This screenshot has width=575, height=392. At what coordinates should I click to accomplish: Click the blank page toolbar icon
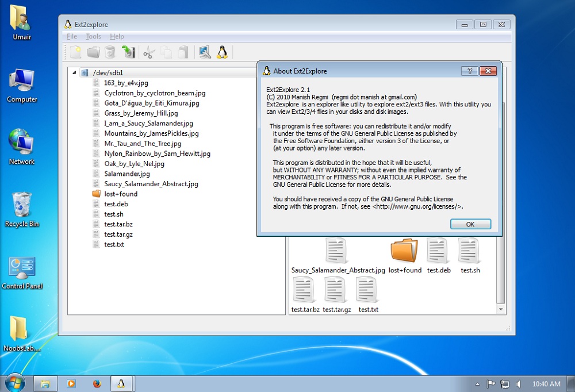(75, 52)
